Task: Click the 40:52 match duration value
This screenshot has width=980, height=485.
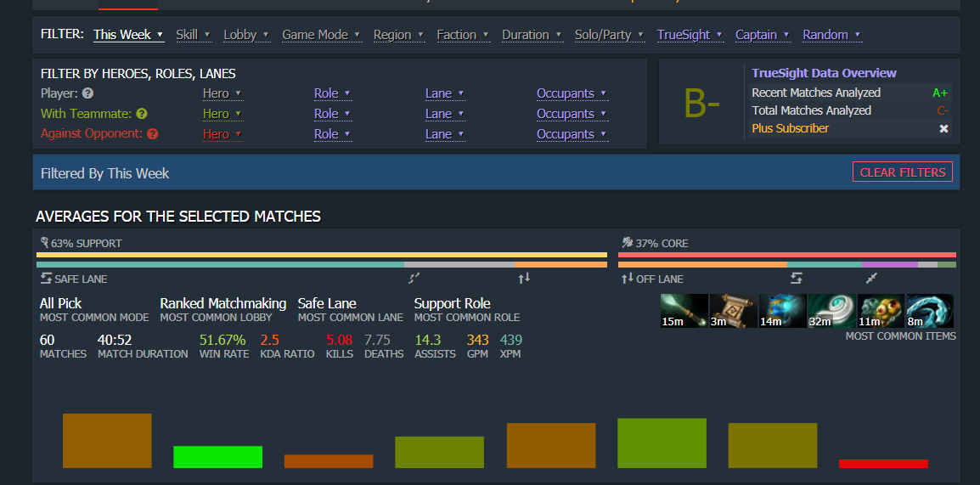Action: coord(115,340)
